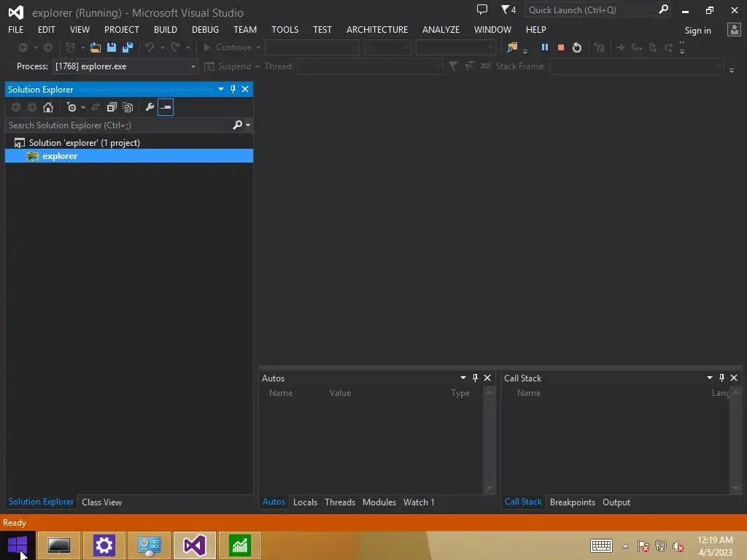The width and height of the screenshot is (747, 560).
Task: Open the Process combo box
Action: tap(125, 66)
